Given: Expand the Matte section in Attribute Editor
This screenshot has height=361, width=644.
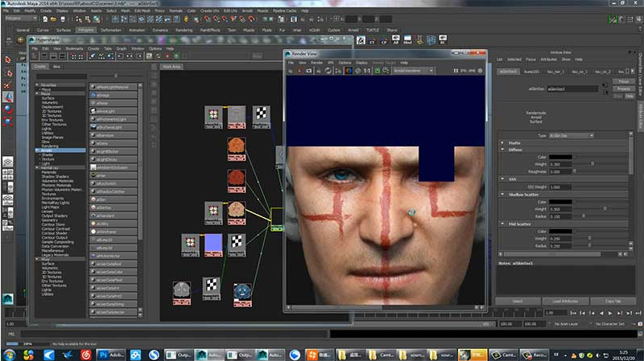Looking at the screenshot, I should pos(502,143).
